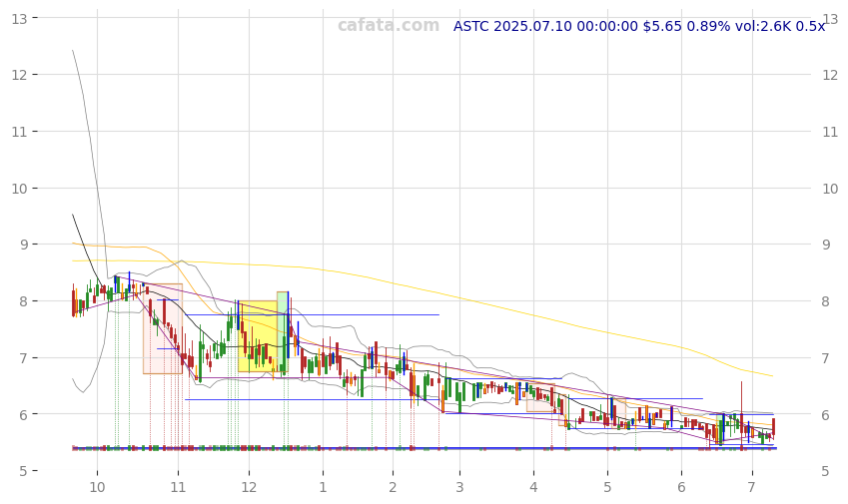Click month 3 on the bottom time axis
This screenshot has width=848, height=504.
point(459,487)
